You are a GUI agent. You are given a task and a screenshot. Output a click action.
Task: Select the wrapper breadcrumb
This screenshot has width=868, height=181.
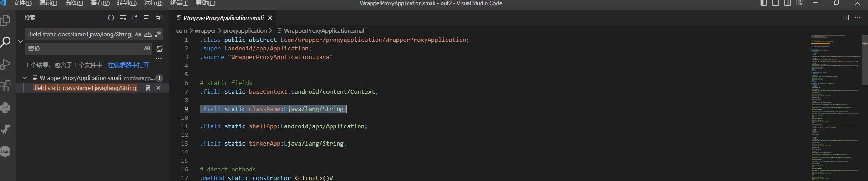pyautogui.click(x=205, y=30)
